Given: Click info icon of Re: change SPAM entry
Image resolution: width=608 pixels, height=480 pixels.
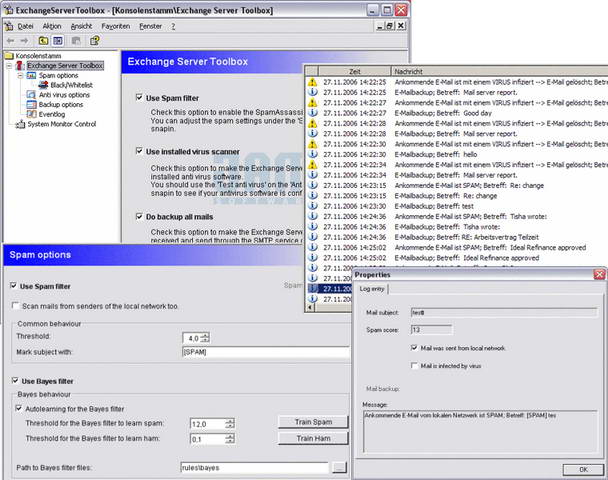Looking at the screenshot, I should click(313, 185).
